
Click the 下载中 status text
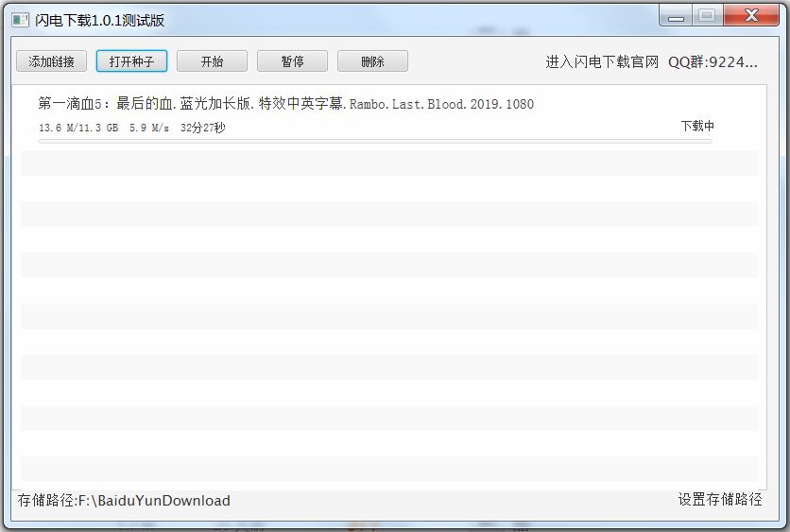tap(697, 127)
